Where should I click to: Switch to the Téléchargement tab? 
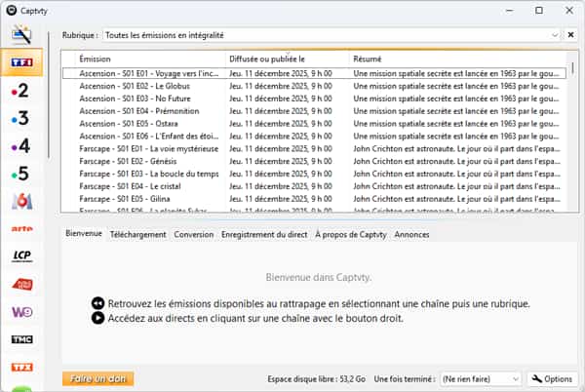coord(137,235)
